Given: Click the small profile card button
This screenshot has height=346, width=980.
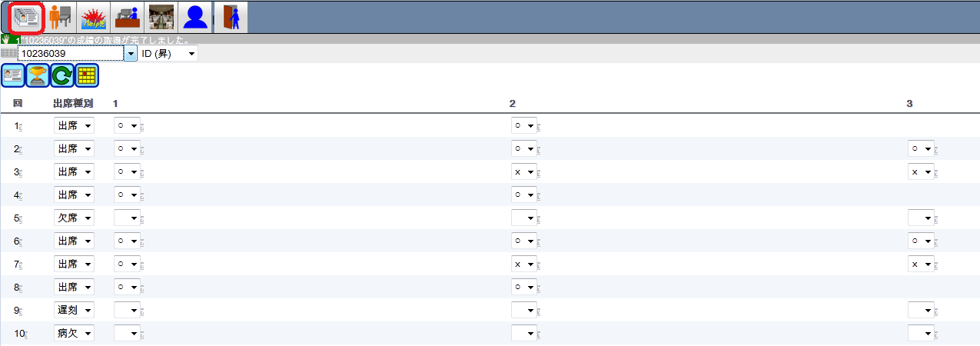Looking at the screenshot, I should pyautogui.click(x=13, y=75).
